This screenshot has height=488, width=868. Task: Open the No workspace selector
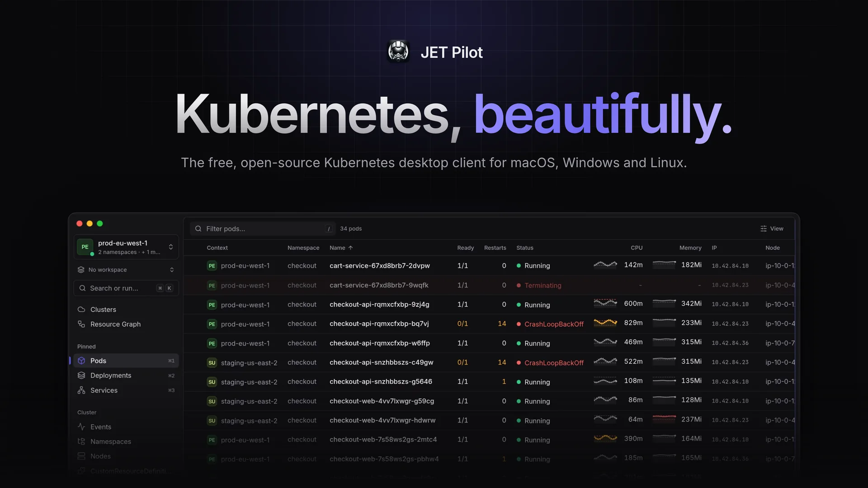(x=126, y=270)
